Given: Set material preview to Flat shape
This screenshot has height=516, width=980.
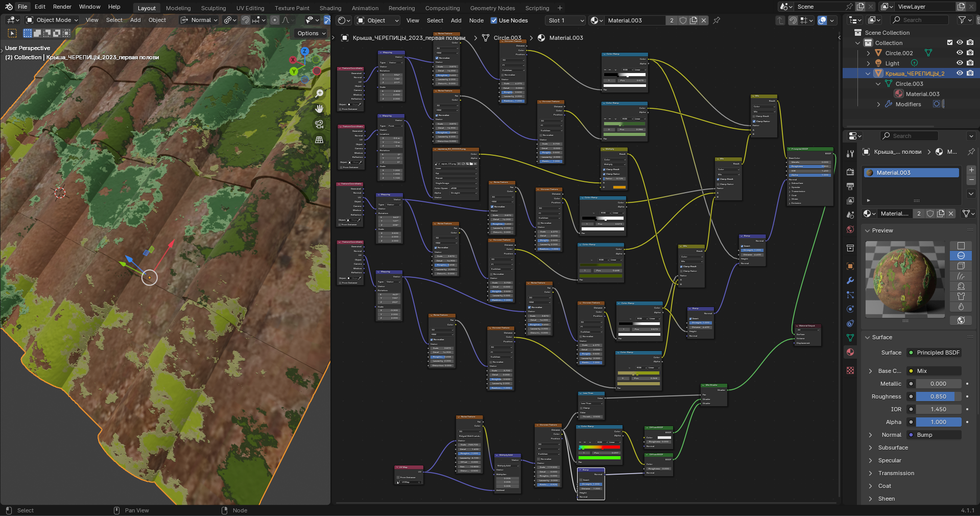Looking at the screenshot, I should [961, 246].
